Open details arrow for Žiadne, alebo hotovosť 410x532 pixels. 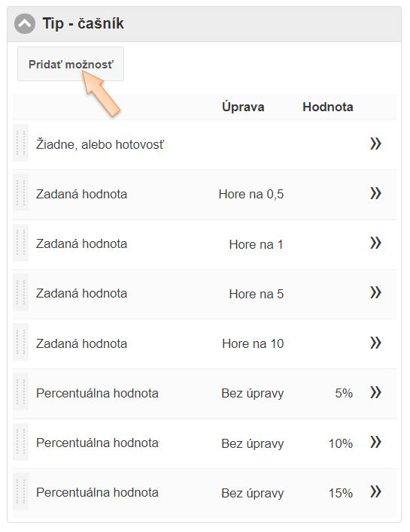375,144
